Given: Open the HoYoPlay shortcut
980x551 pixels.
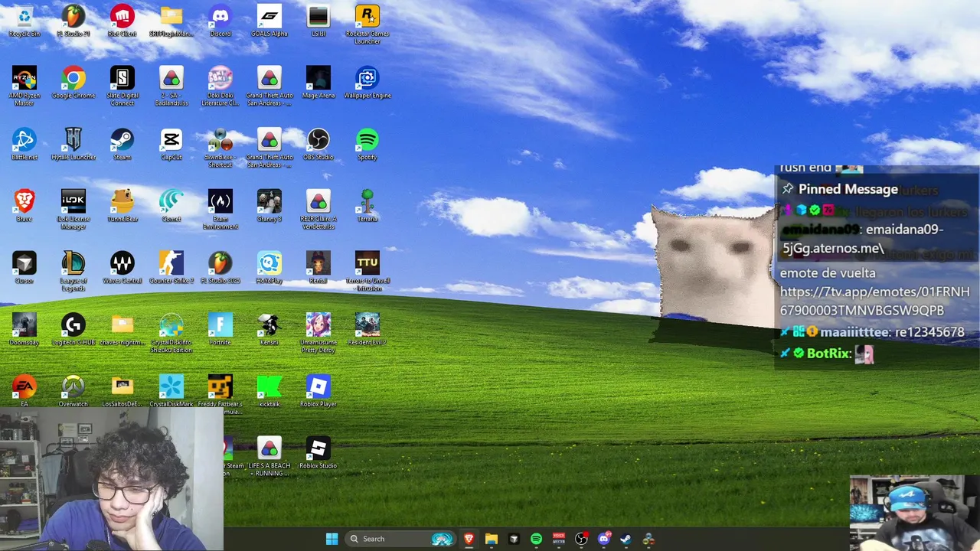Looking at the screenshot, I should tap(269, 268).
